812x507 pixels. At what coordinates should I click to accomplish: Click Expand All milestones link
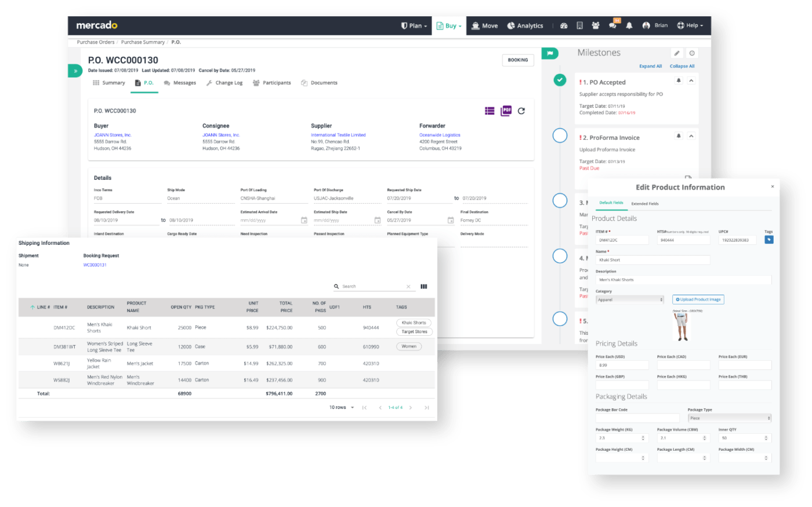click(x=650, y=66)
